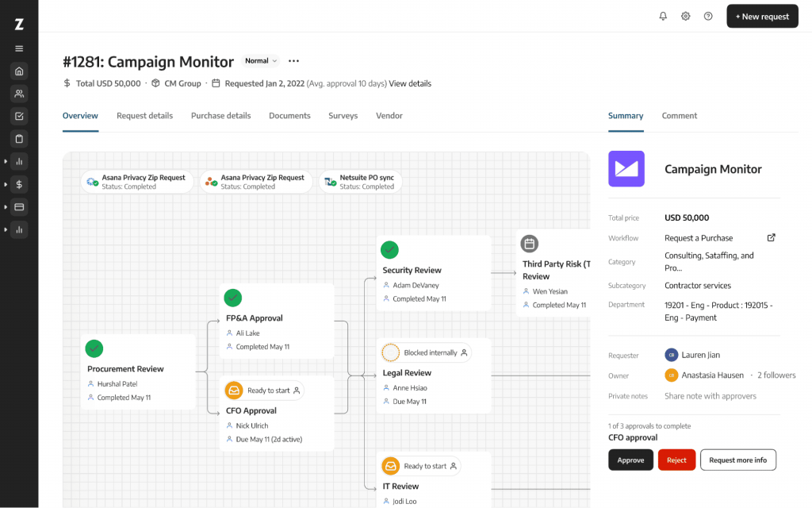Open the three-dot more options menu
The height and width of the screenshot is (508, 812).
(293, 60)
